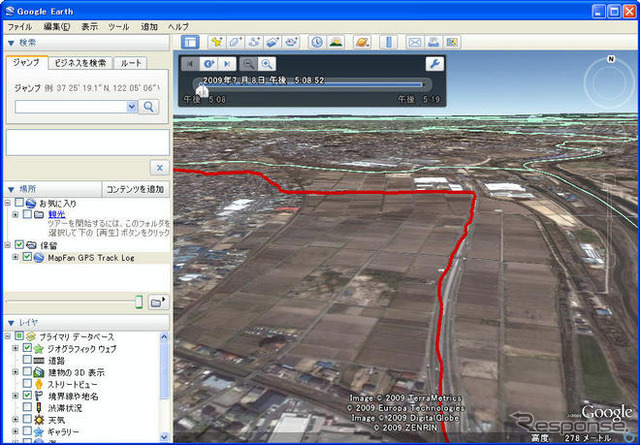Collapse the 場所 panel triangle
Image resolution: width=640 pixels, height=445 pixels.
pos(11,189)
